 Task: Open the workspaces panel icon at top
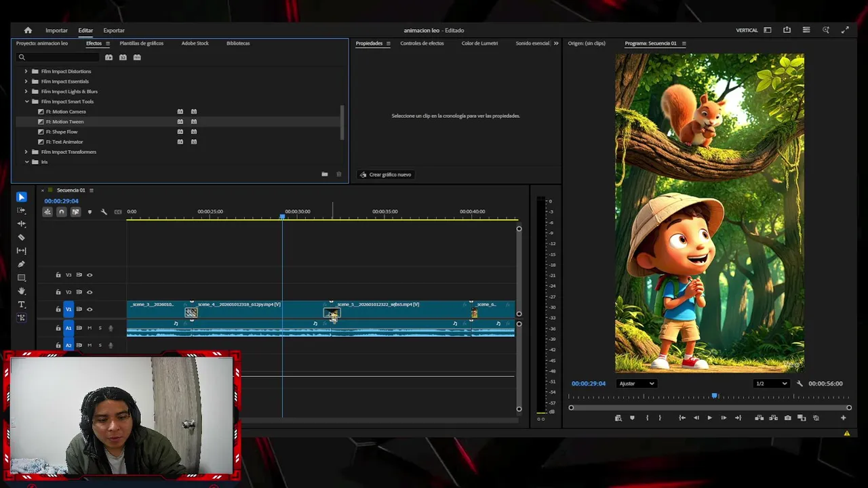coord(768,30)
